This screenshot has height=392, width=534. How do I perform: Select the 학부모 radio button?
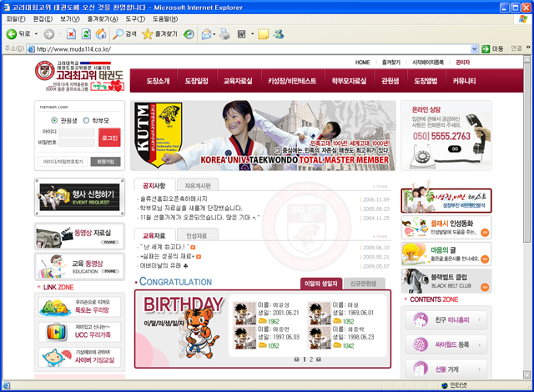point(86,120)
